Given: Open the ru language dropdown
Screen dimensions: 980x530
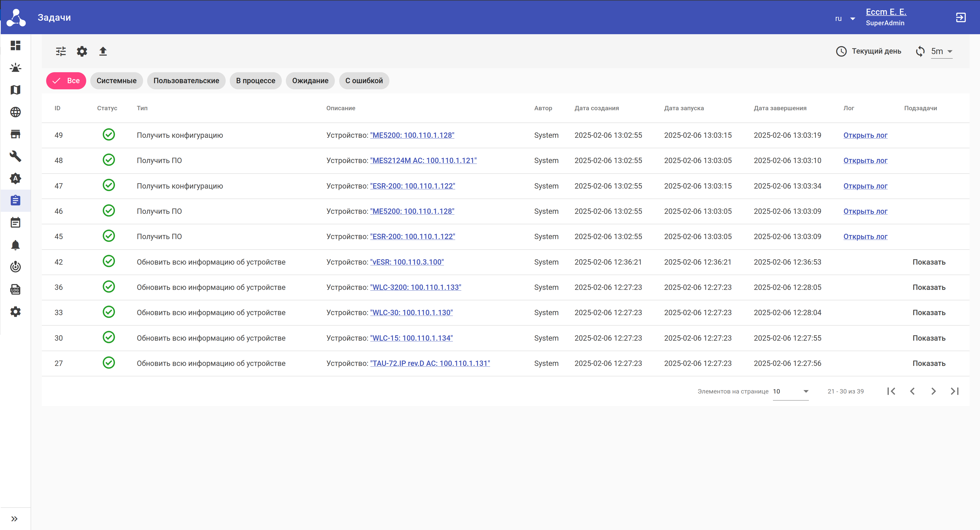Looking at the screenshot, I should point(845,19).
